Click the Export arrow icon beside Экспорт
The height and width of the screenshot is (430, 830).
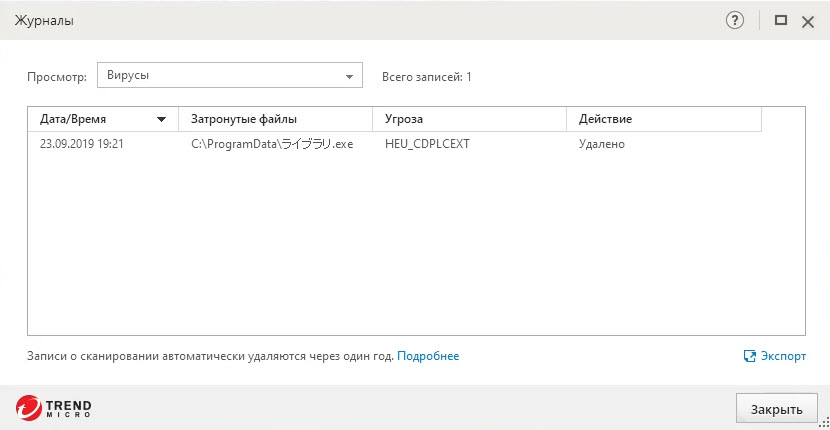(x=749, y=356)
